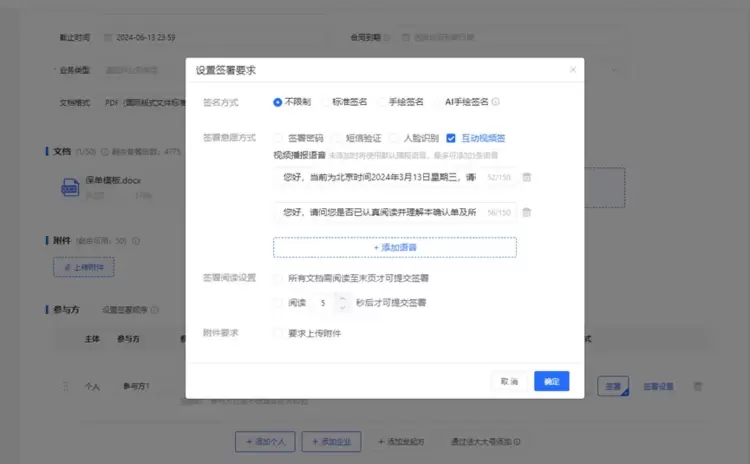Increase the reading seconds stepper value
Image resolution: width=750 pixels, height=464 pixels.
[344, 297]
